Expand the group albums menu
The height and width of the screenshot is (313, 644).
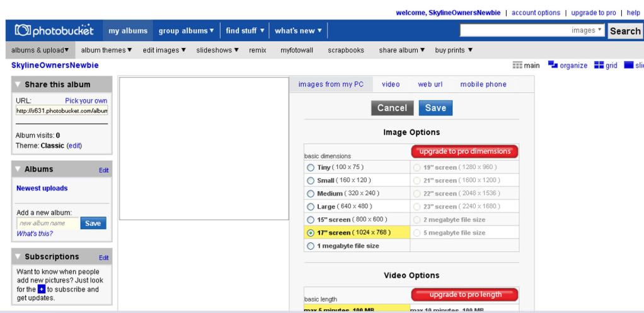(187, 30)
